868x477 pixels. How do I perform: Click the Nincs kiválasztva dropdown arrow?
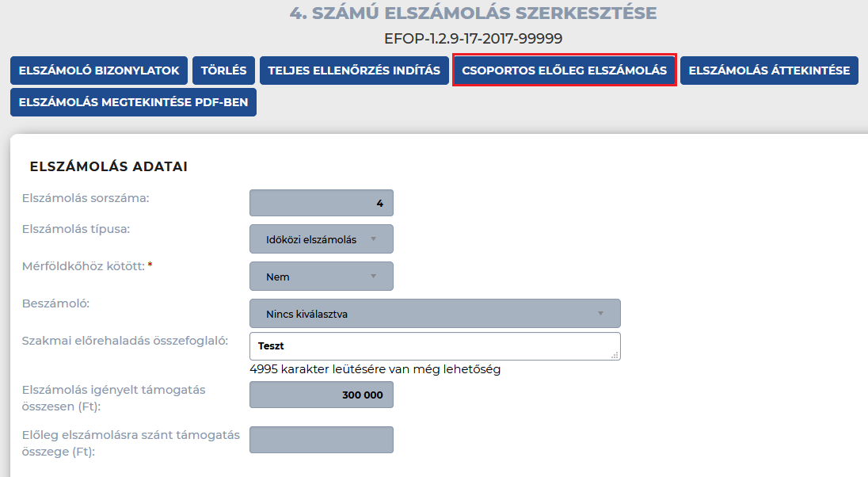coord(600,314)
